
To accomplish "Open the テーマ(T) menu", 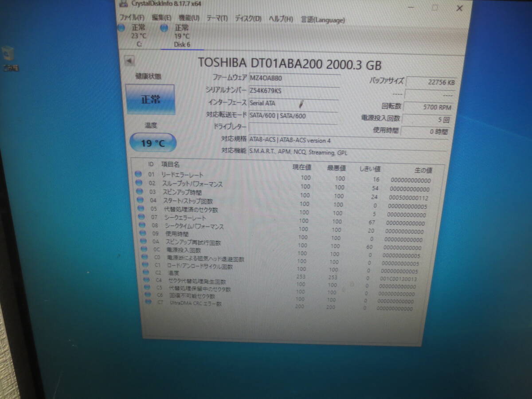I will click(217, 18).
